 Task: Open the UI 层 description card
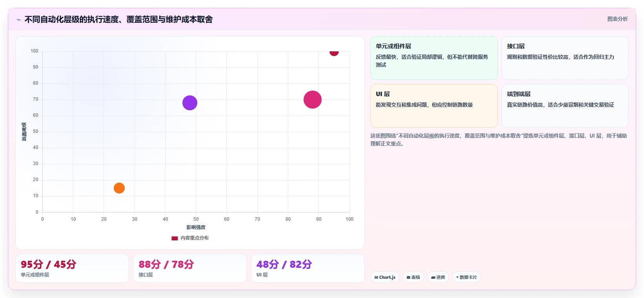434,106
